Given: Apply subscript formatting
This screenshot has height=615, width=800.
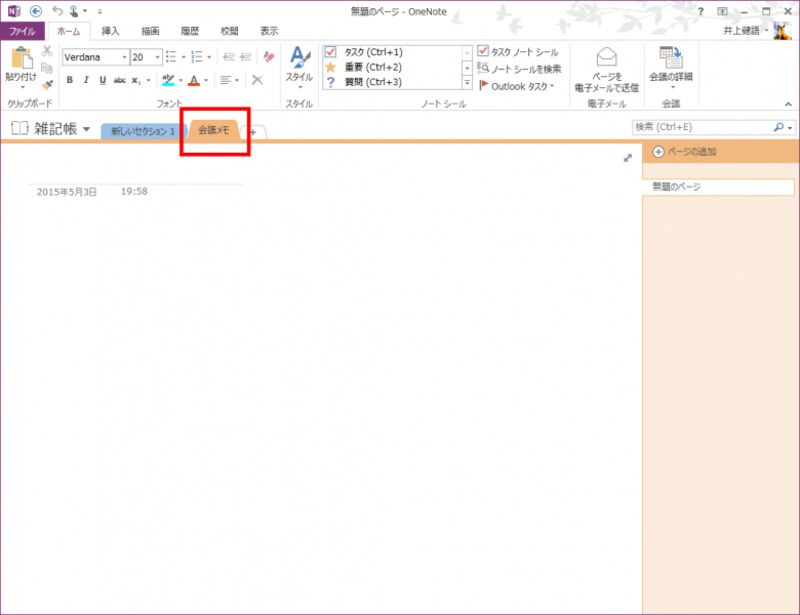Looking at the screenshot, I should coord(136,81).
